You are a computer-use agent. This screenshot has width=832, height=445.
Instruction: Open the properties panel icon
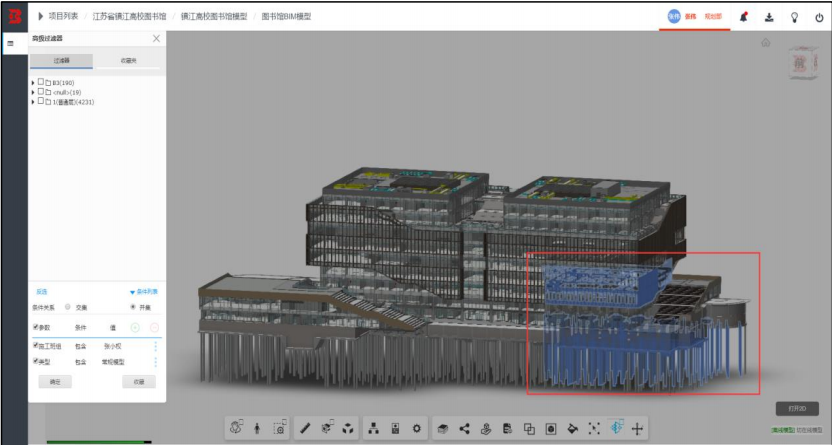tap(395, 428)
